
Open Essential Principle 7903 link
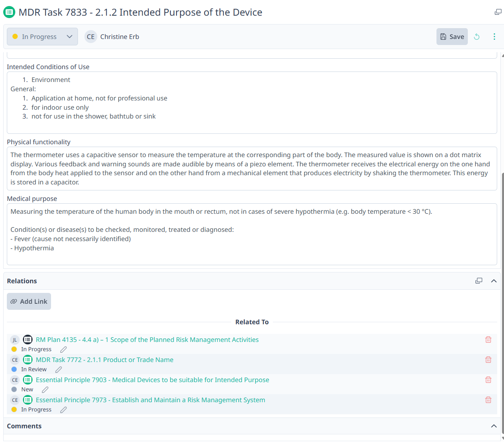pos(152,380)
